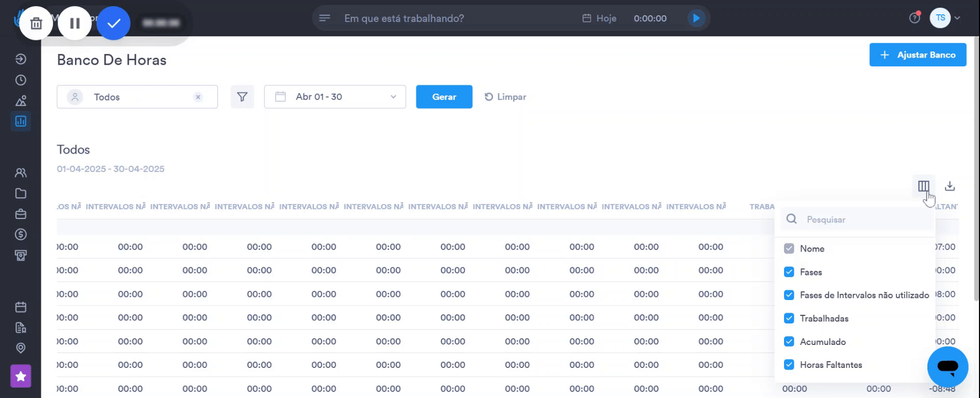Toggle the Nome column checkbox
This screenshot has width=980, height=398.
pos(789,248)
